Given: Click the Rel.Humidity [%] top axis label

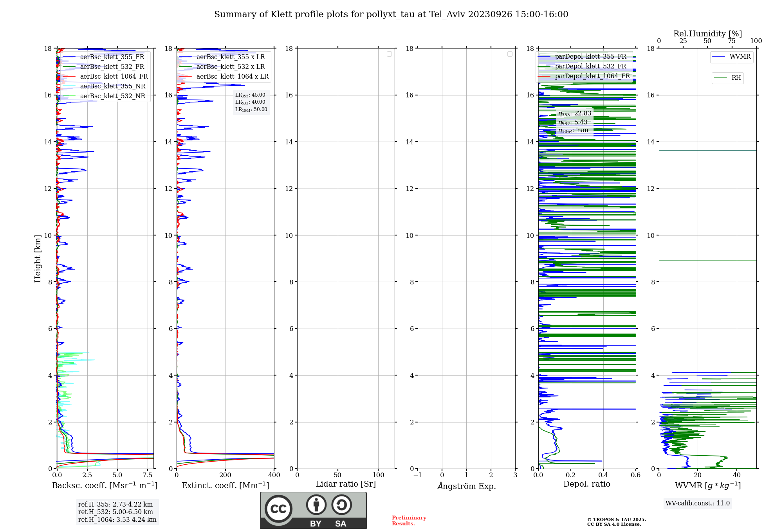Looking at the screenshot, I should click(707, 34).
